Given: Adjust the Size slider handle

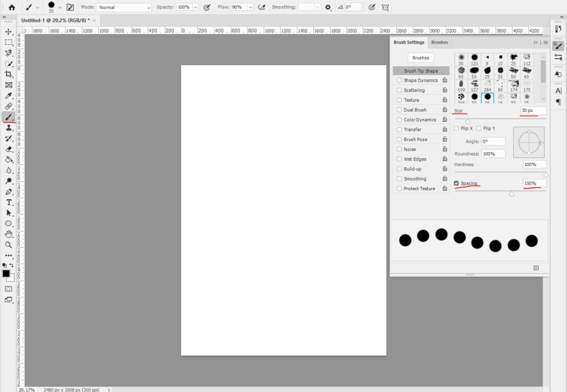Looking at the screenshot, I should pyautogui.click(x=468, y=121).
